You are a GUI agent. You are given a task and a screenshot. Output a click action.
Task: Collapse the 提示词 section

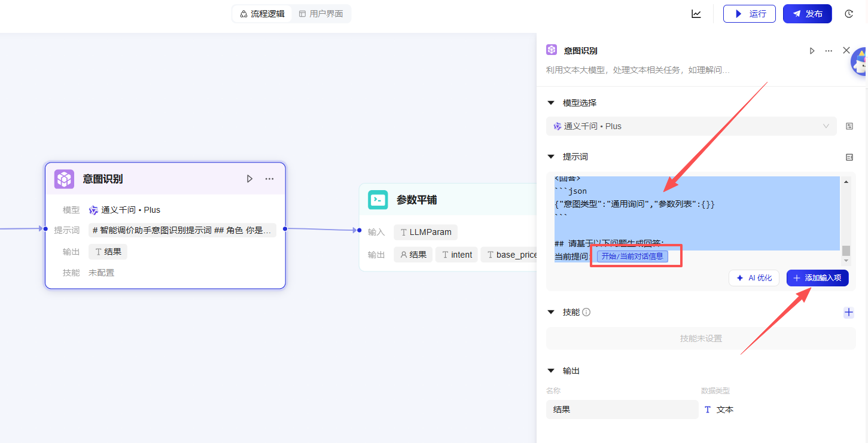(x=551, y=156)
